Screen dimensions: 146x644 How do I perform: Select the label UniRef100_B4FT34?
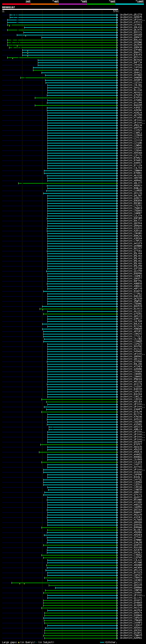coord(131,63)
